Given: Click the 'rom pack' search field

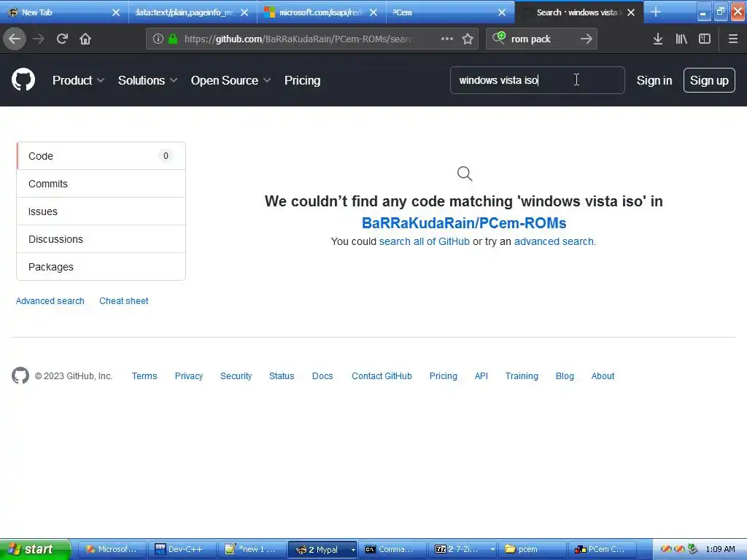Looking at the screenshot, I should [x=541, y=39].
